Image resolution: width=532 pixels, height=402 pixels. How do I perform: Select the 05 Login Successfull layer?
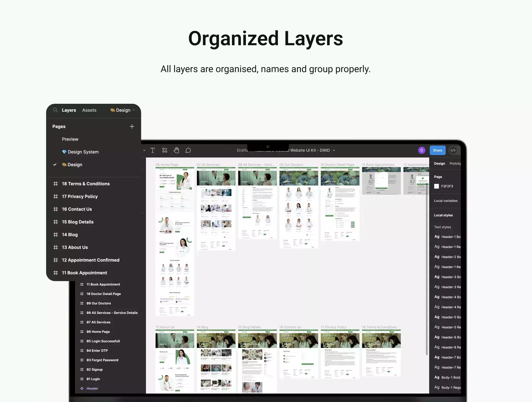(x=103, y=341)
